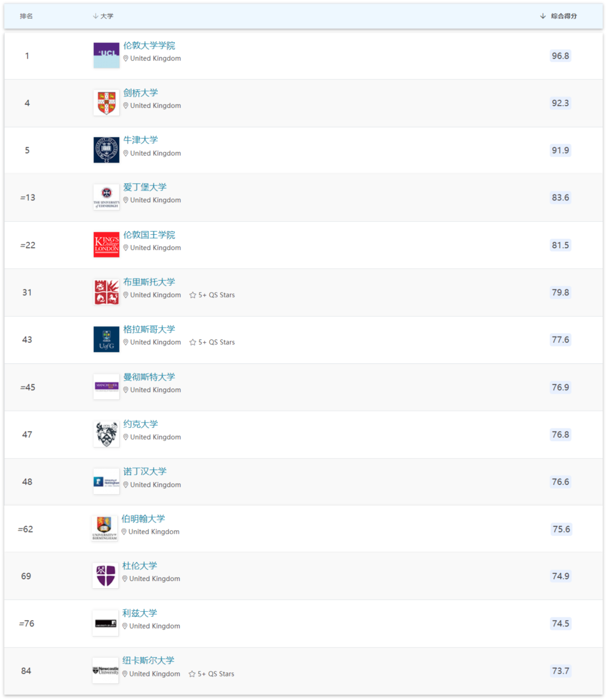Click the star icon beside 格拉斯哥大学 QS Stars
The image size is (607, 700).
pyautogui.click(x=193, y=342)
